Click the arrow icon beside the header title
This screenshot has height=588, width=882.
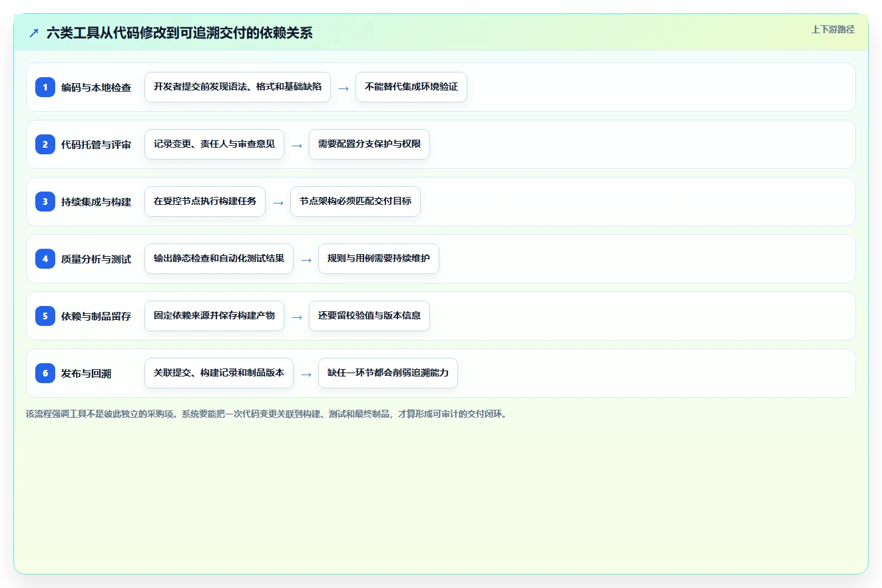point(34,33)
